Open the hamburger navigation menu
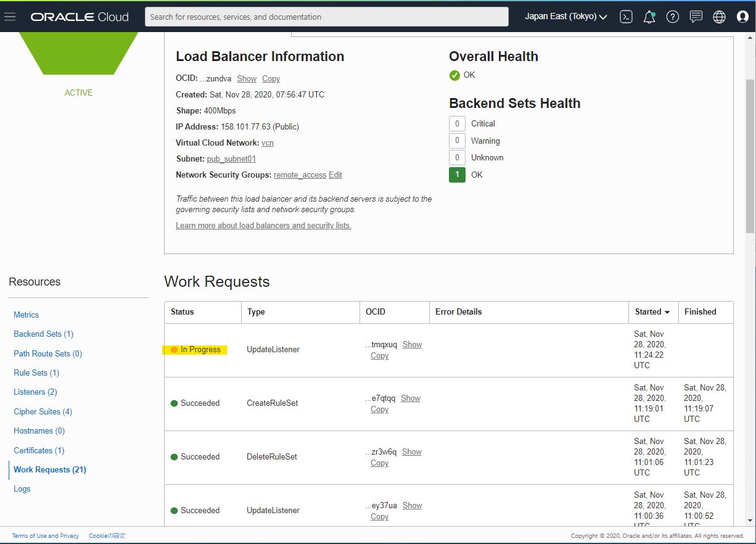The height and width of the screenshot is (544, 756). coord(10,17)
